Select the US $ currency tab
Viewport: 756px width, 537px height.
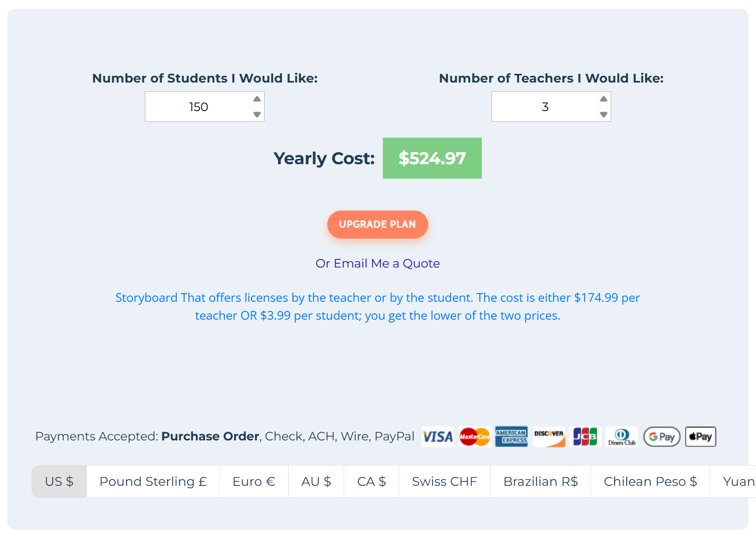pyautogui.click(x=59, y=481)
